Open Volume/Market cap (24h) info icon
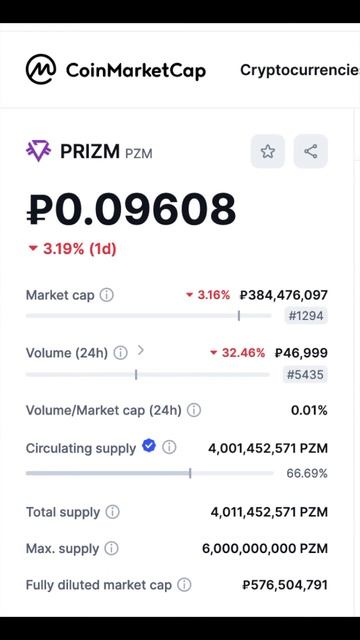Viewport: 360px width, 640px height. coord(194,410)
